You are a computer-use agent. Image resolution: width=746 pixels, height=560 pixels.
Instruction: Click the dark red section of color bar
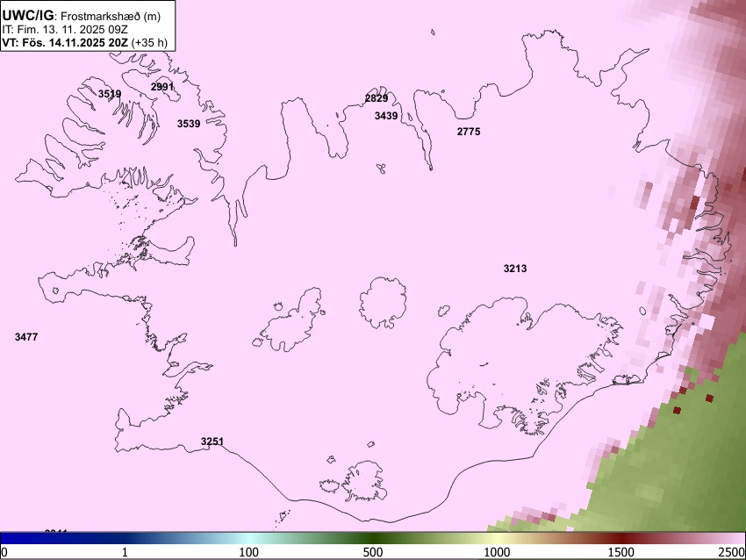point(621,539)
